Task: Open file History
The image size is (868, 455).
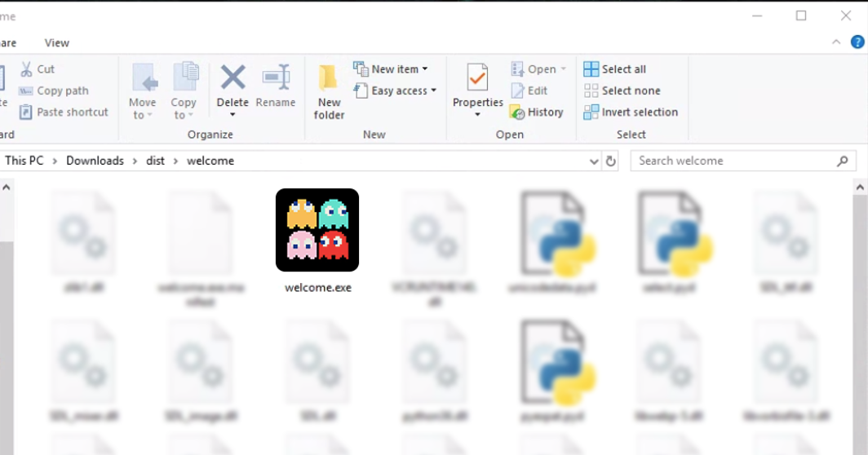Action: pyautogui.click(x=537, y=113)
